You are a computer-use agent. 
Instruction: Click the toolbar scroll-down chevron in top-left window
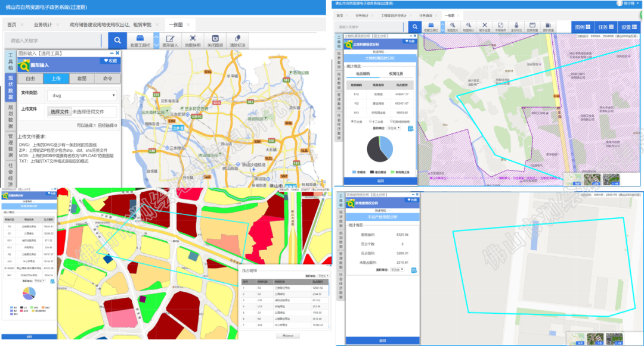[156, 45]
